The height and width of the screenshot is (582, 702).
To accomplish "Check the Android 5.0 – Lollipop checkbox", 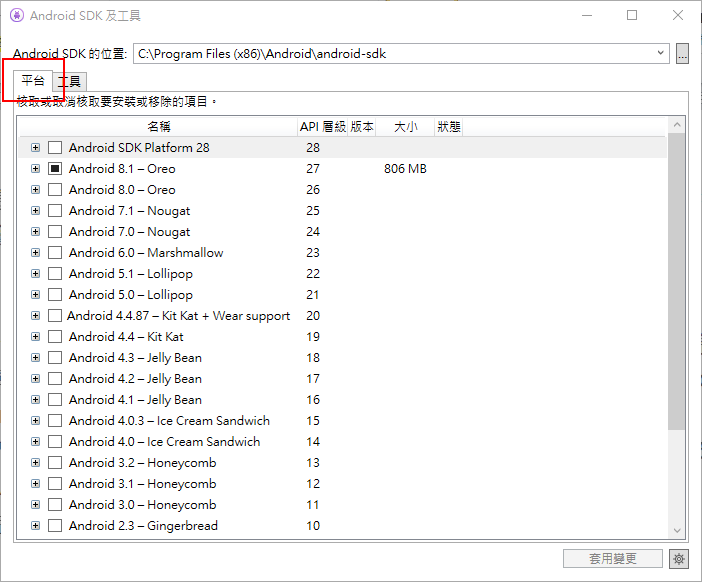I will point(55,295).
